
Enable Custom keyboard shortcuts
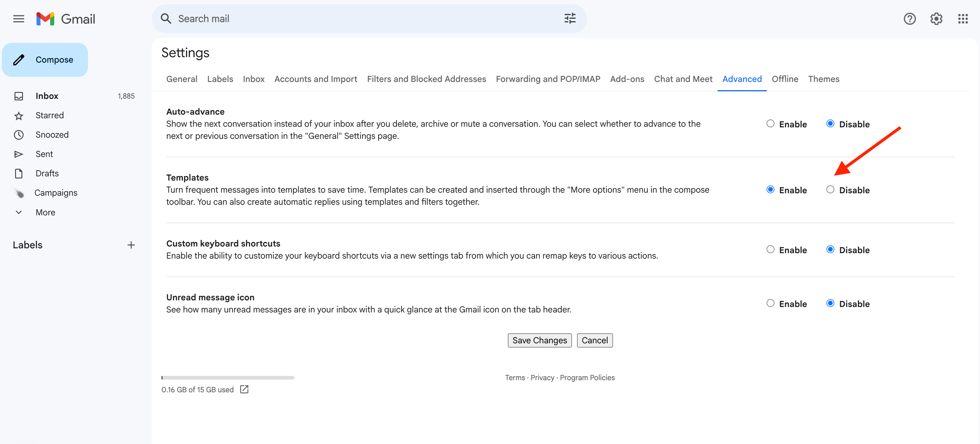point(770,250)
